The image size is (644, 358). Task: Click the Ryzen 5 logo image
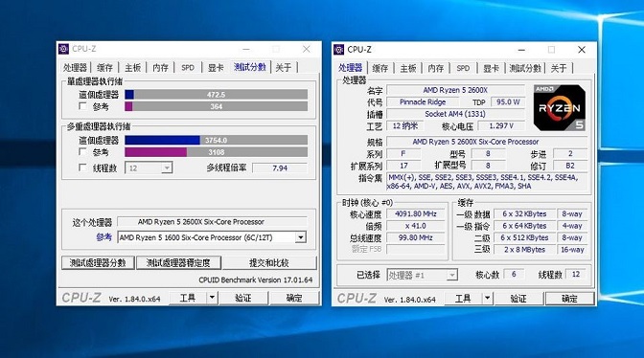tap(559, 108)
